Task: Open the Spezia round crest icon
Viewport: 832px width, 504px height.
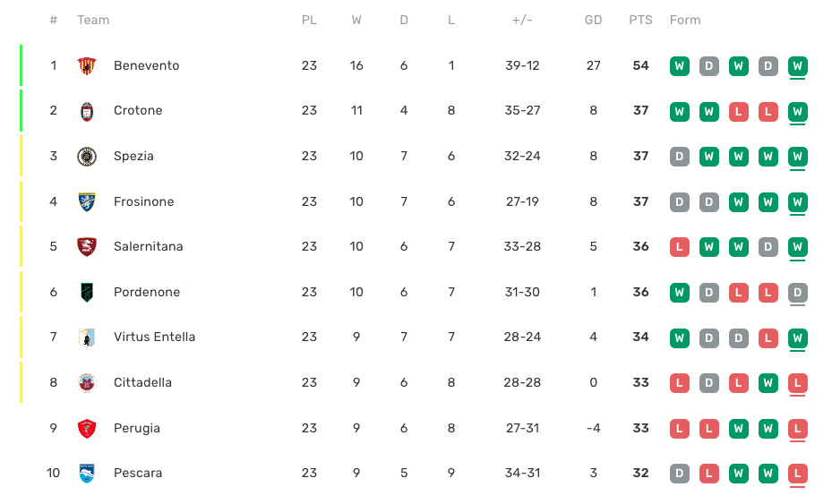Action: [x=87, y=157]
